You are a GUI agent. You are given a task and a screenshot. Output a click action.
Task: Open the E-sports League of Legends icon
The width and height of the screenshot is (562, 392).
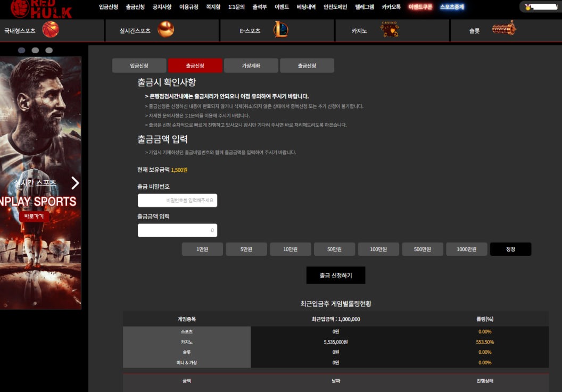point(281,29)
